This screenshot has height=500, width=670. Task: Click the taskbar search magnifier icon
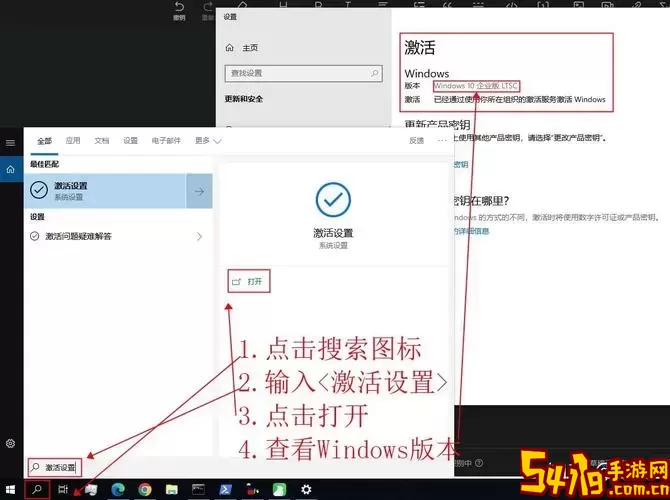pyautogui.click(x=37, y=489)
